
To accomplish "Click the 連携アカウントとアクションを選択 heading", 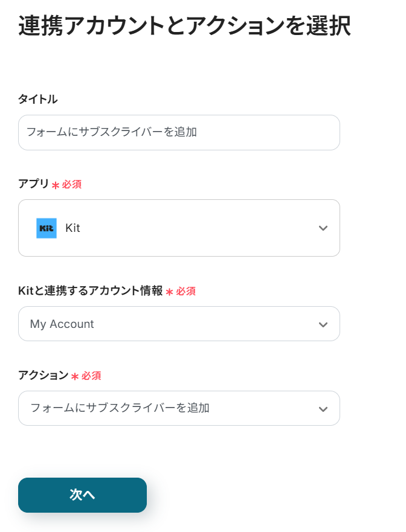I will [x=184, y=27].
